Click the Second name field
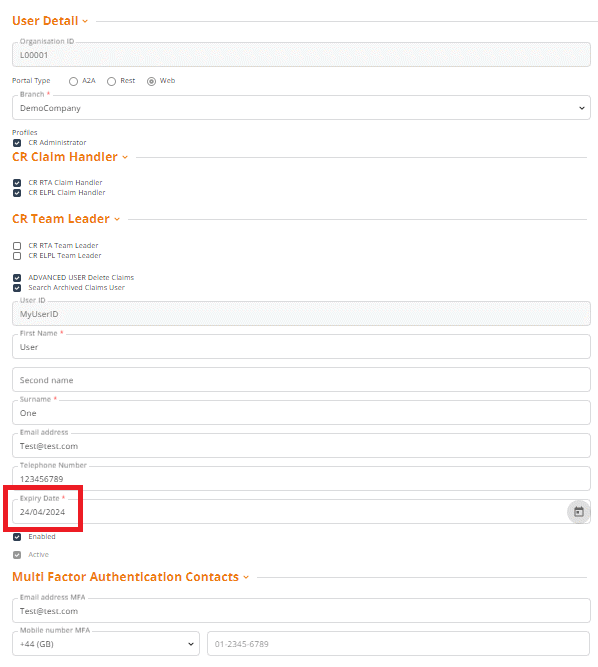The width and height of the screenshot is (598, 667). (x=301, y=379)
